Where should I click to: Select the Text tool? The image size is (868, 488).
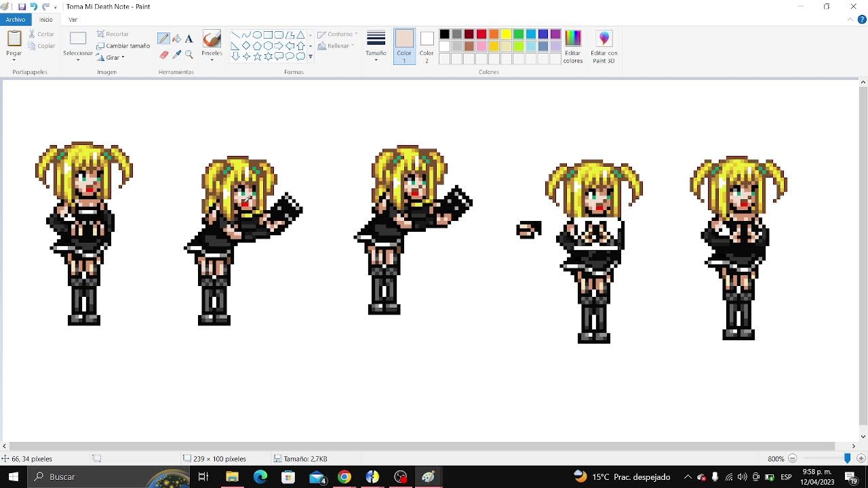point(189,39)
